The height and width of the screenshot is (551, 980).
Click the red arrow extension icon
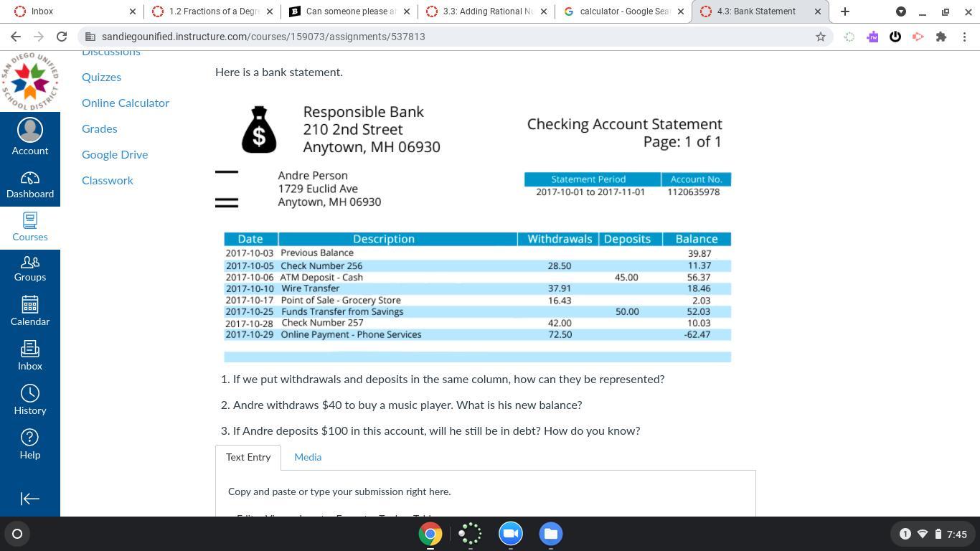(x=918, y=37)
